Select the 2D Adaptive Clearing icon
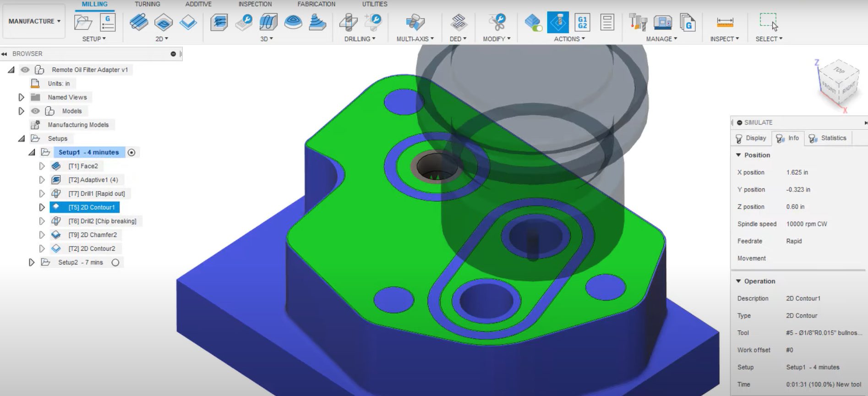Screen dimensions: 868x396 coord(139,22)
